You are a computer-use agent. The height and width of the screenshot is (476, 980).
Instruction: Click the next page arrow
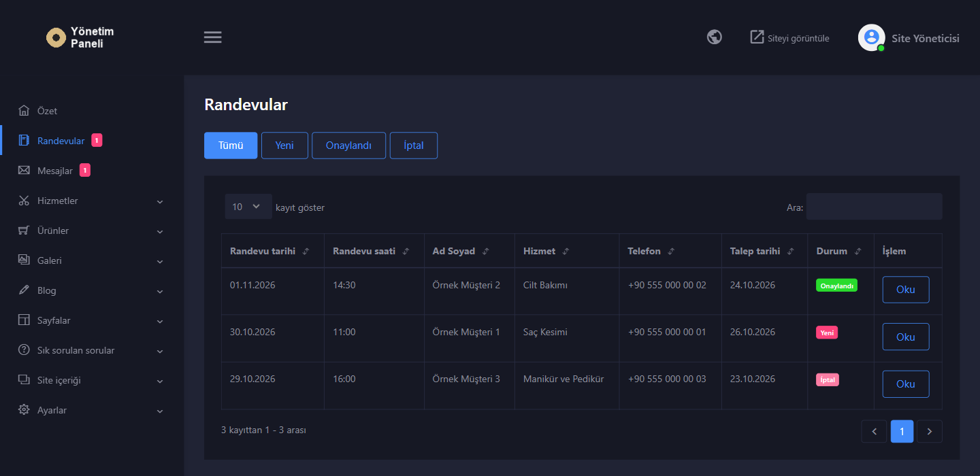coord(930,431)
